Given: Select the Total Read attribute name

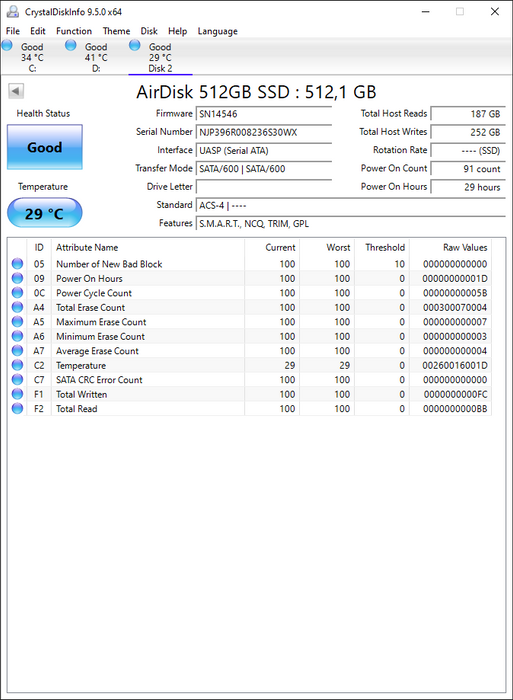Looking at the screenshot, I should [x=76, y=409].
